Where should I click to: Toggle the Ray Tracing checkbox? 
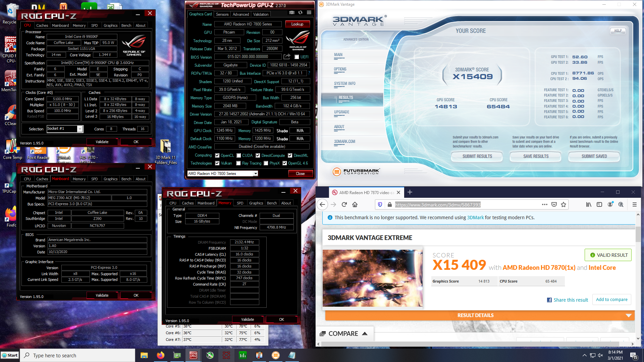(238, 163)
